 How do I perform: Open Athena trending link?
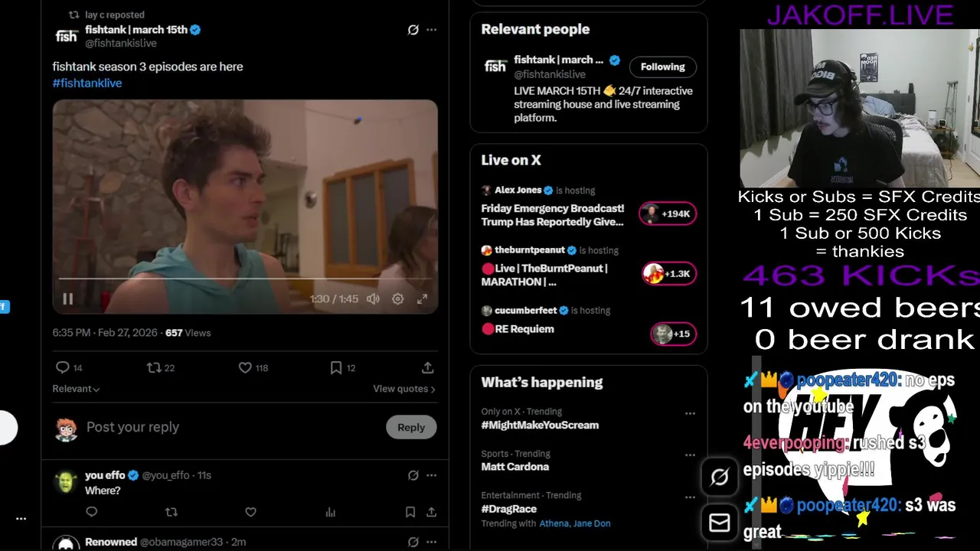(554, 523)
